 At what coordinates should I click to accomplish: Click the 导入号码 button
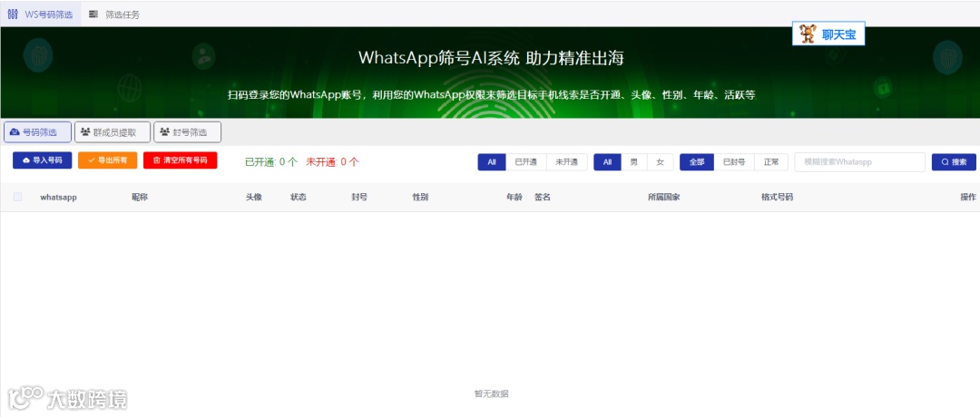pos(42,160)
